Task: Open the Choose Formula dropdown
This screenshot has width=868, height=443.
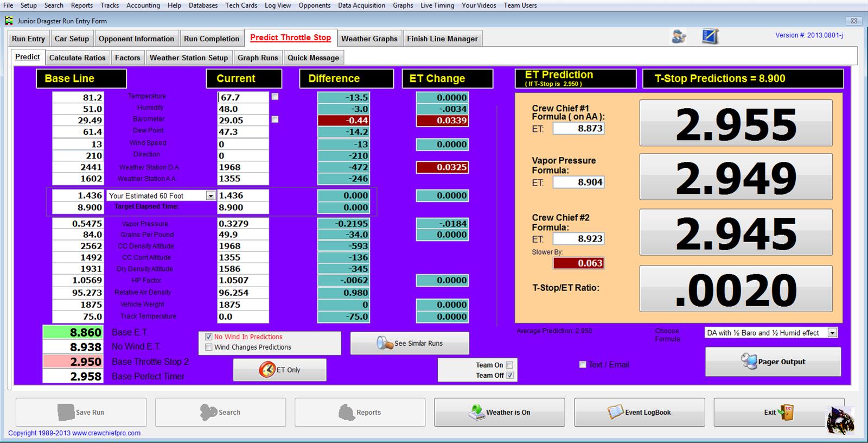Action: pos(832,333)
